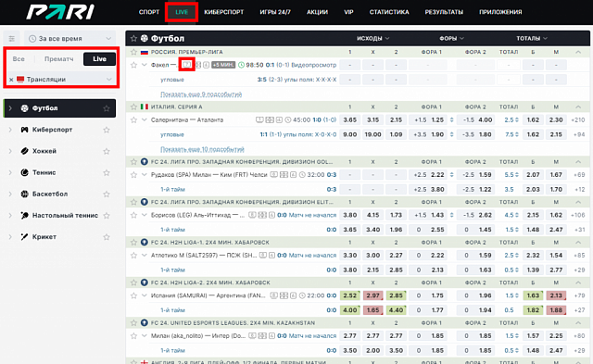Viewport: 593px width, 364px height.
Task: Open the sidebar filter settings icon
Action: click(x=12, y=39)
